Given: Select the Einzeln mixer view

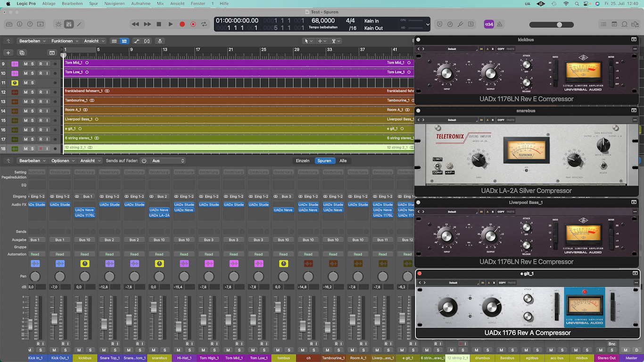Looking at the screenshot, I should [x=303, y=161].
